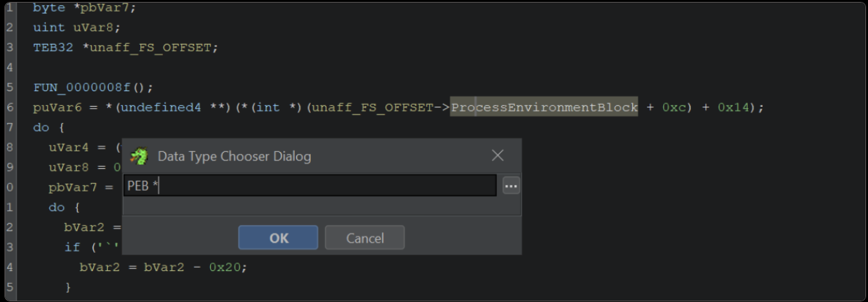Select the highlighted ProcessEnvironmentBlock field
Image resolution: width=868 pixels, height=302 pixels.
coord(544,107)
